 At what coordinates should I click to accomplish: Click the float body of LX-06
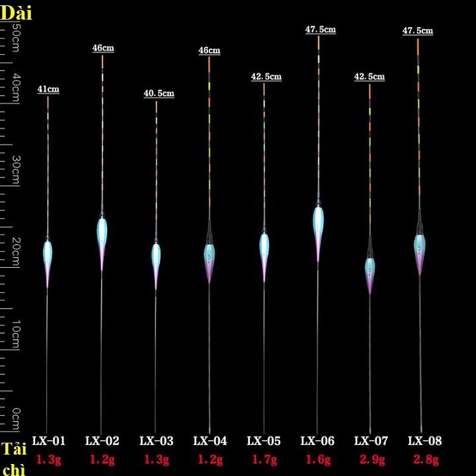click(318, 228)
